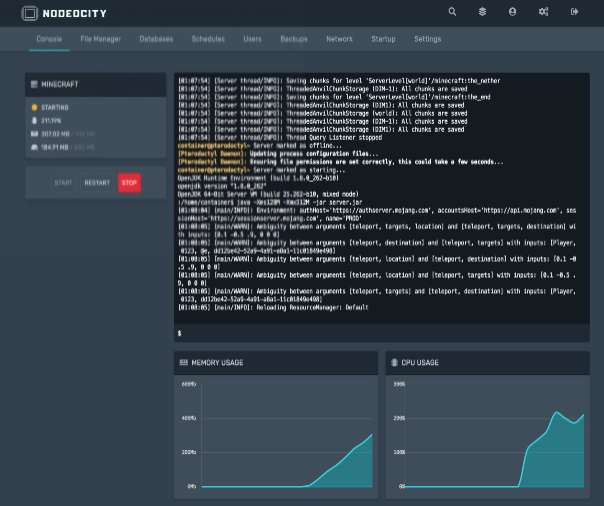Open the Users tab
This screenshot has height=506, width=604.
[252, 39]
